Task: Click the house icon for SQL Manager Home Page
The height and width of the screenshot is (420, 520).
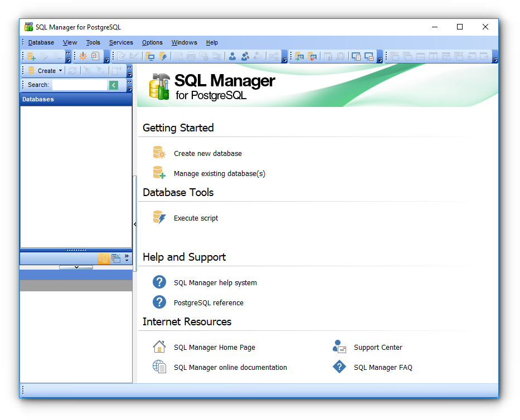Action: [159, 346]
